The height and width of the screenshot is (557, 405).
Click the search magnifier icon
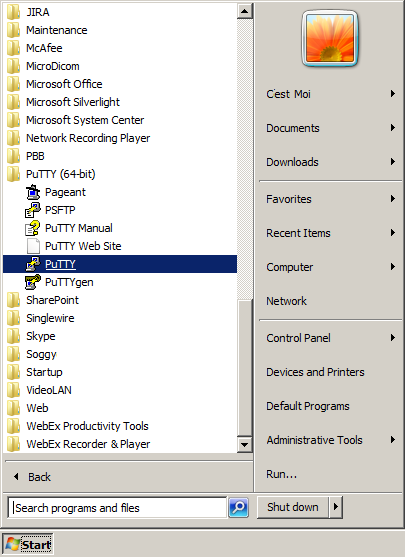[x=238, y=507]
